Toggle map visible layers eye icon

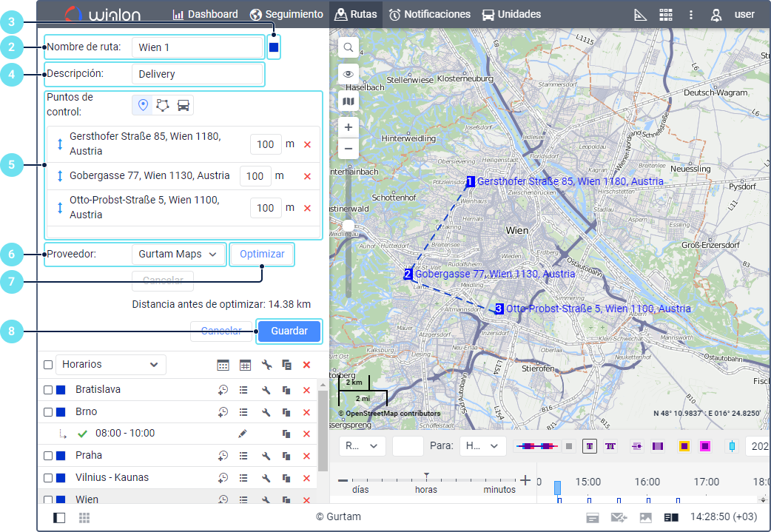[348, 74]
